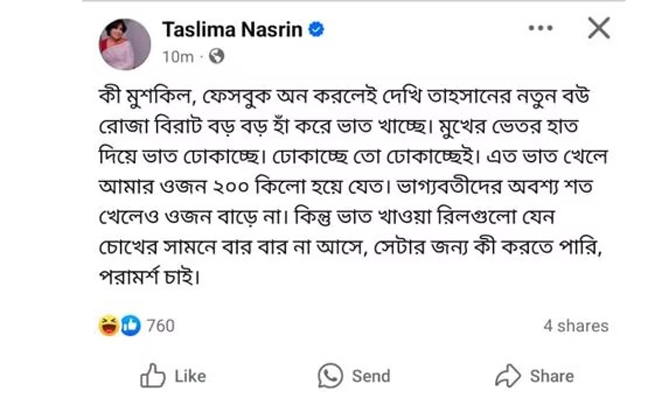Click the post line containing ২০০ কিলো
648x398 pixels.
pos(346,187)
